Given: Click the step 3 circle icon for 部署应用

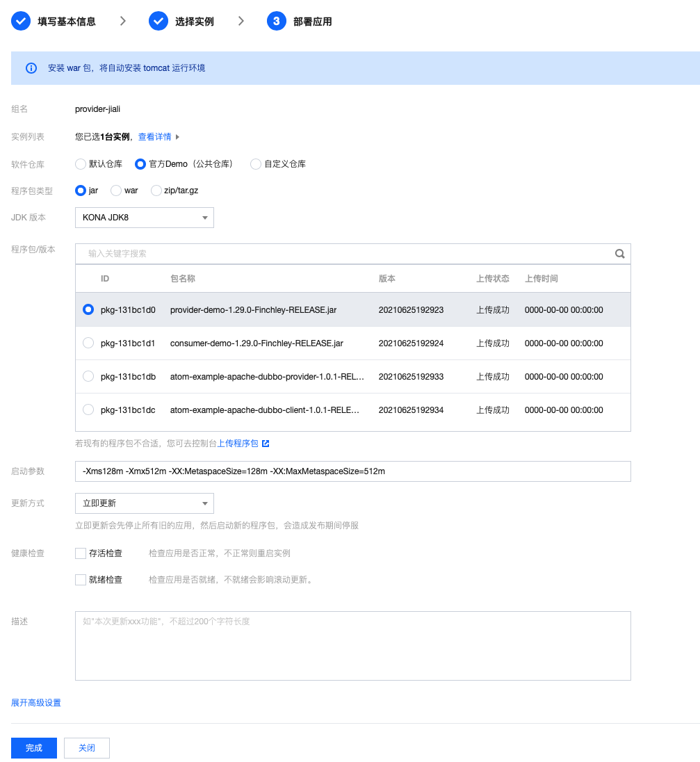Looking at the screenshot, I should 277,22.
